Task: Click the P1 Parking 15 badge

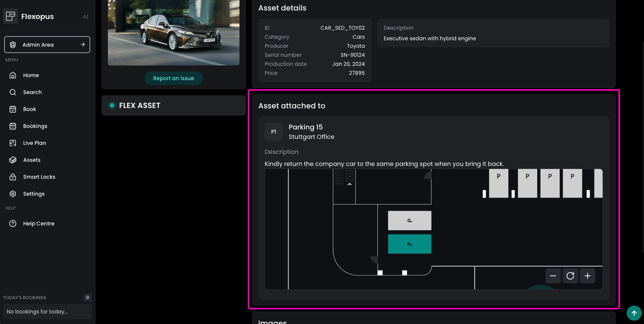Action: (x=274, y=132)
